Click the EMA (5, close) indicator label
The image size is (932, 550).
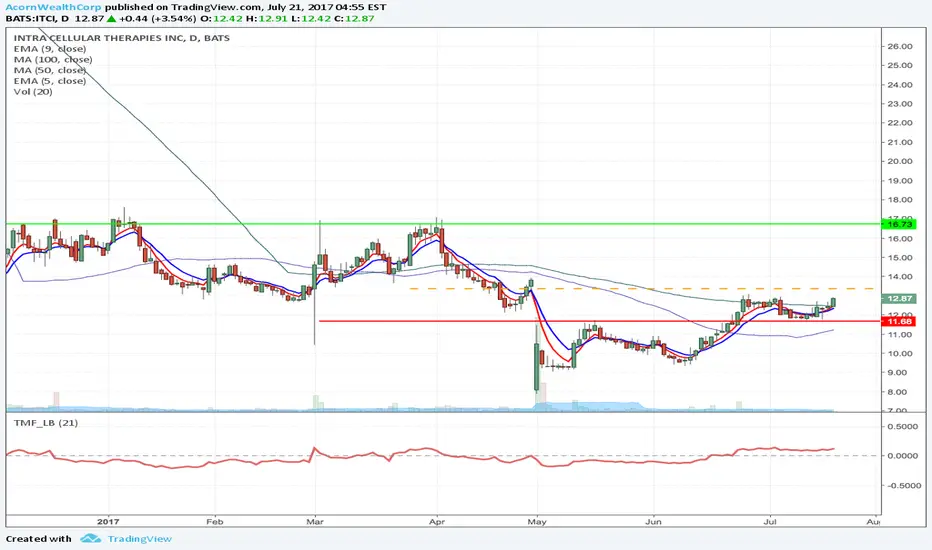(x=50, y=81)
